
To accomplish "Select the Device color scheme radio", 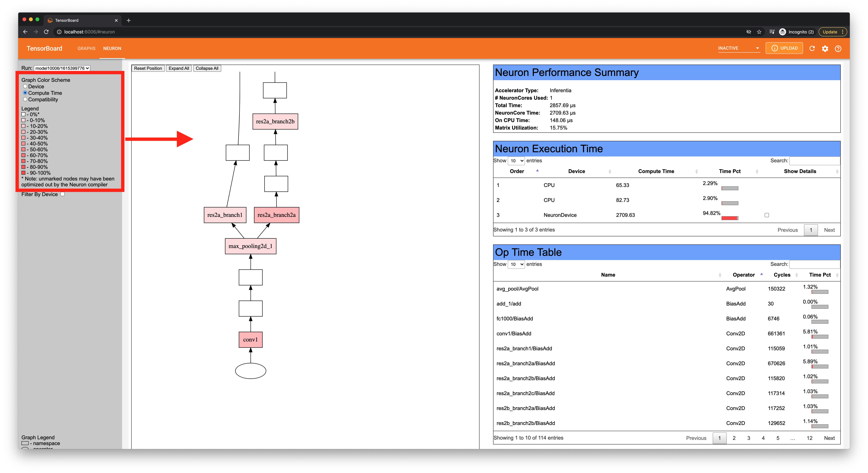I will tap(25, 87).
